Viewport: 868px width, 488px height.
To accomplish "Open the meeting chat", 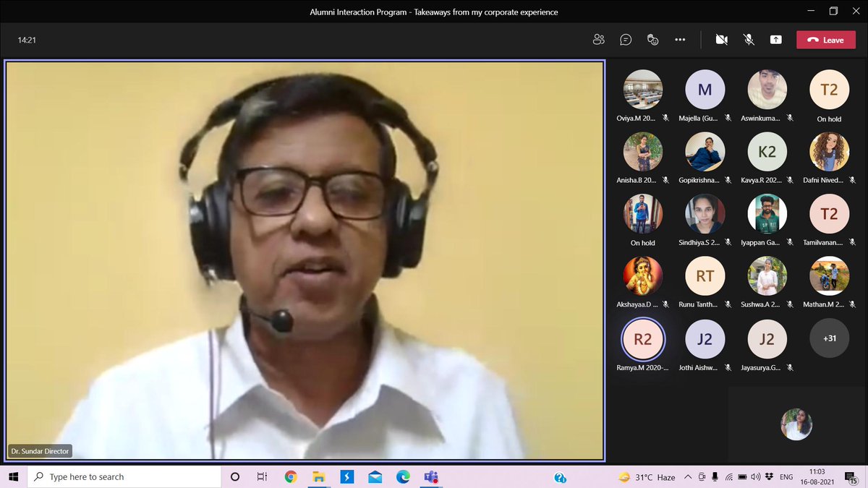I will (626, 40).
